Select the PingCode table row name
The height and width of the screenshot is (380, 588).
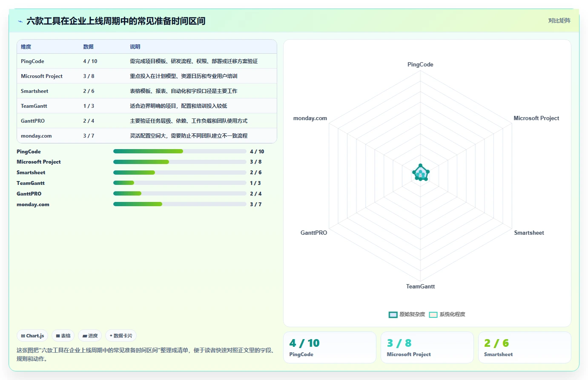pos(32,61)
